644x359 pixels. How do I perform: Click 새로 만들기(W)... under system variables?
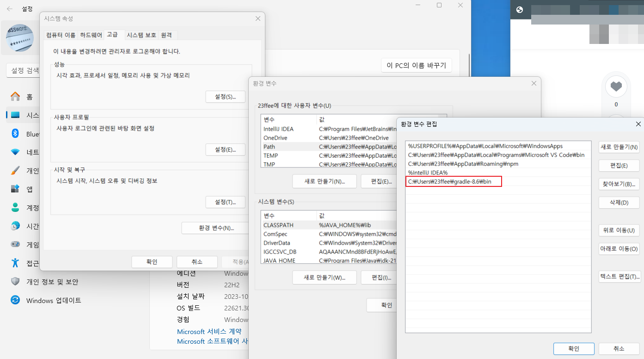(x=325, y=278)
